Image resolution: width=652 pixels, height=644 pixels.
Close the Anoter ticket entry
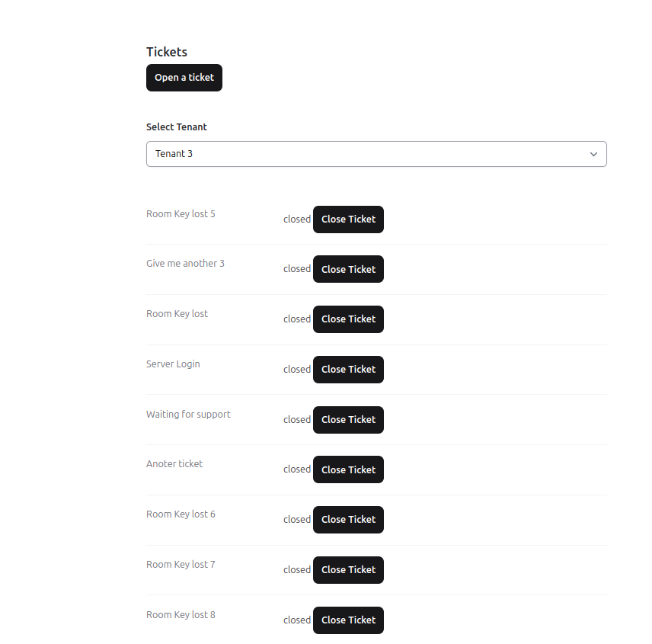click(x=348, y=469)
